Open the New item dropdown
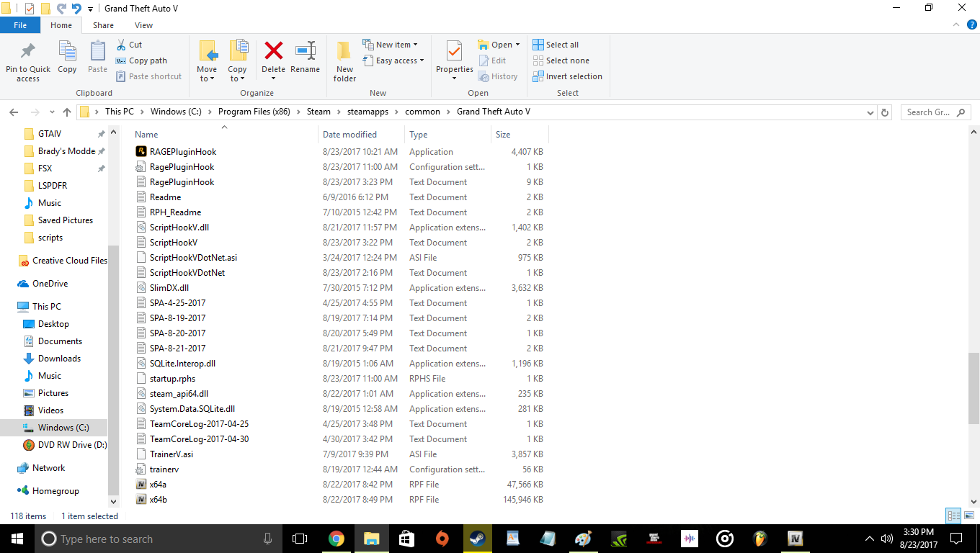Image resolution: width=980 pixels, height=553 pixels. [390, 45]
